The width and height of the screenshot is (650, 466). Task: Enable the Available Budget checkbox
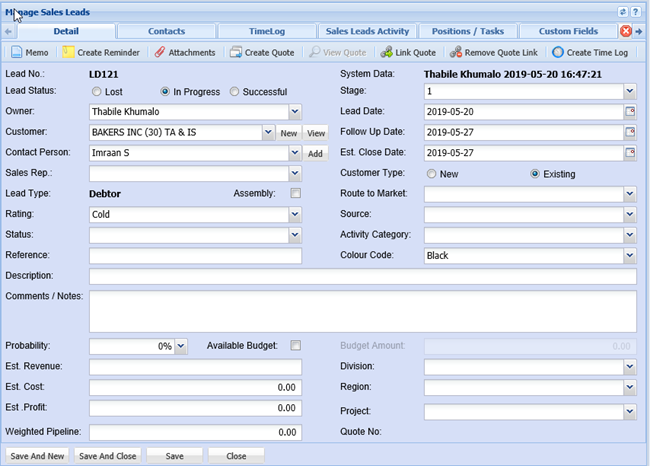pyautogui.click(x=295, y=346)
